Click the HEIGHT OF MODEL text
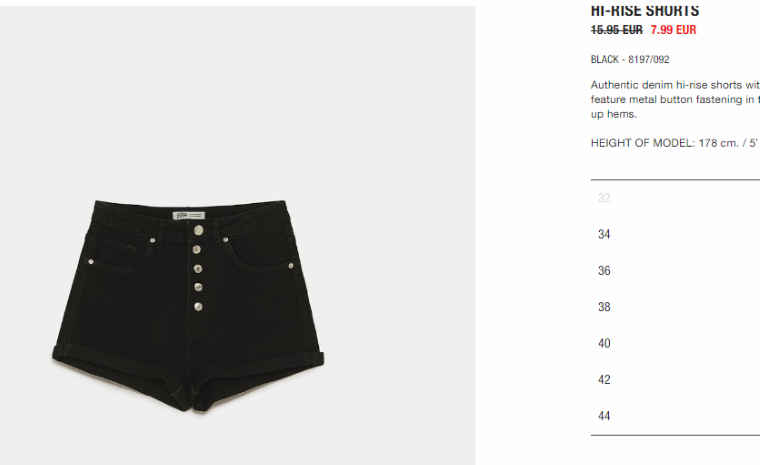Viewport: 760px width, 465px height. click(x=674, y=144)
